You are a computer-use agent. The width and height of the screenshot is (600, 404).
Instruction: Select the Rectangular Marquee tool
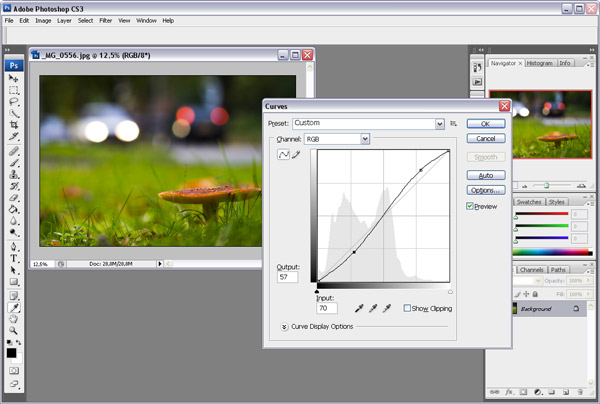(14, 90)
